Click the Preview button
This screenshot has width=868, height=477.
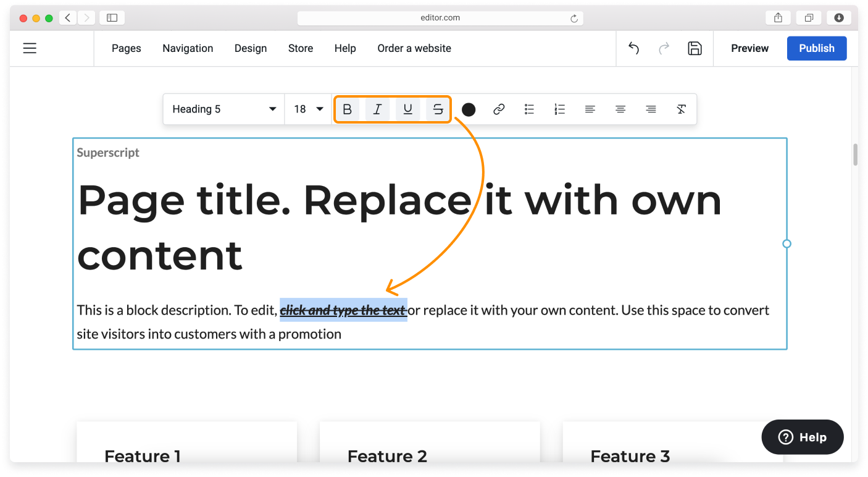pyautogui.click(x=750, y=48)
